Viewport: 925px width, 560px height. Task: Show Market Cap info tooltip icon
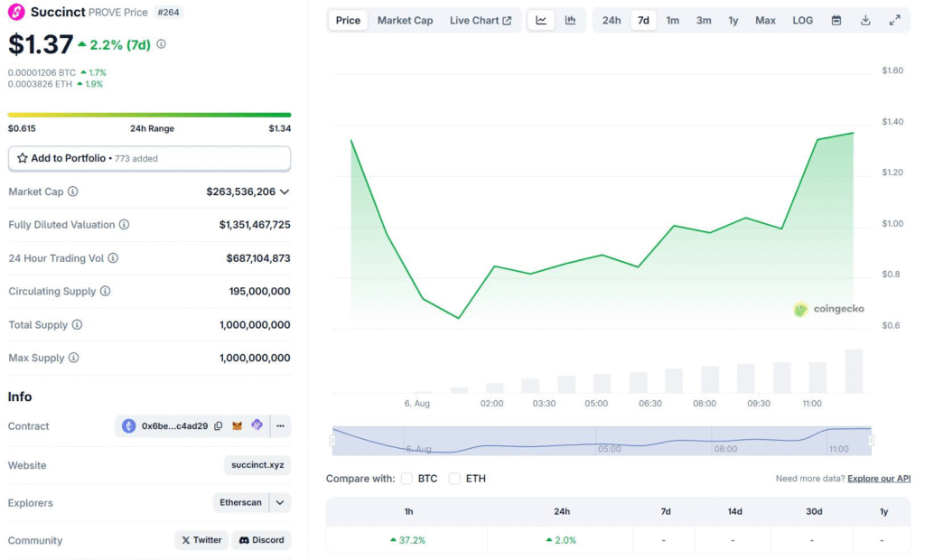tap(72, 191)
